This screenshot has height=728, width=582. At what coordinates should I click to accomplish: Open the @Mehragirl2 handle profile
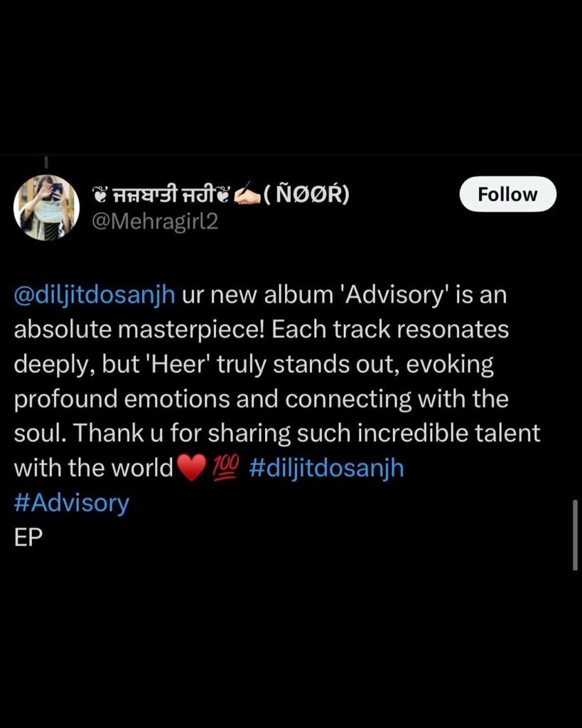coord(155,222)
